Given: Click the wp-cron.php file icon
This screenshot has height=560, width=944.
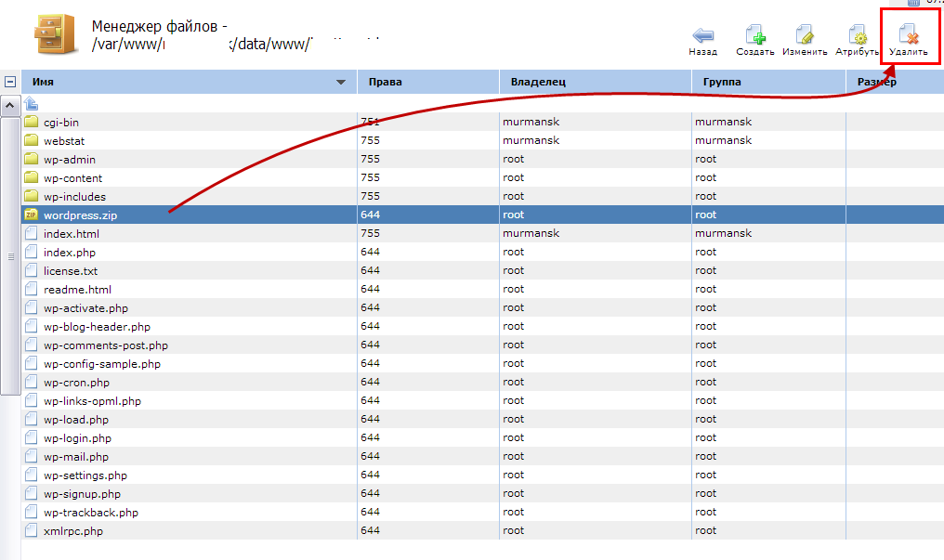Looking at the screenshot, I should 32,383.
